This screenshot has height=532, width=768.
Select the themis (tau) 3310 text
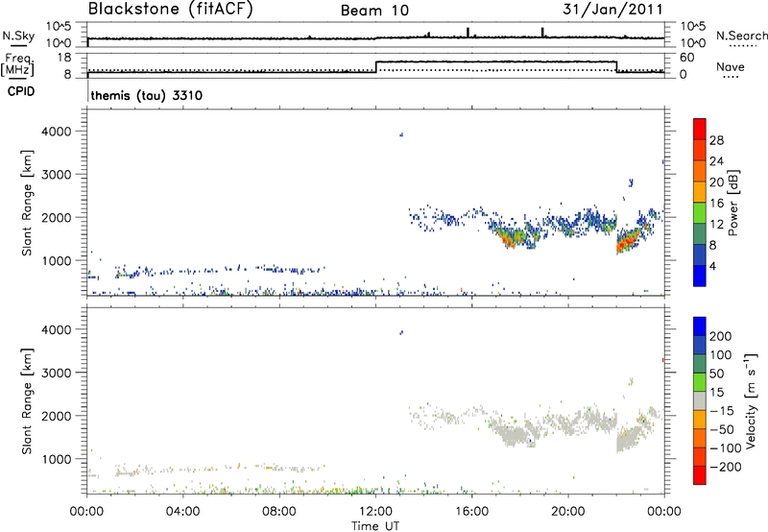click(x=147, y=95)
